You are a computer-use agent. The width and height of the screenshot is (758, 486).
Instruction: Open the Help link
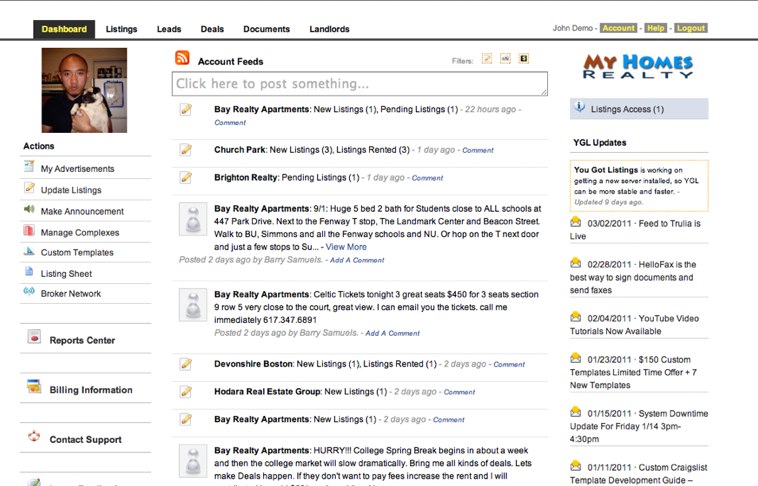656,28
